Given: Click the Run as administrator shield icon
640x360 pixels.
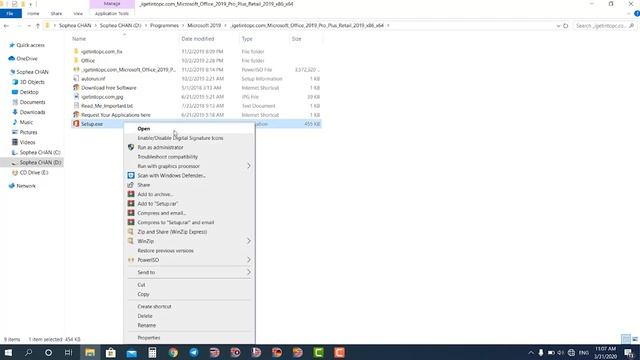Looking at the screenshot, I should [131, 147].
